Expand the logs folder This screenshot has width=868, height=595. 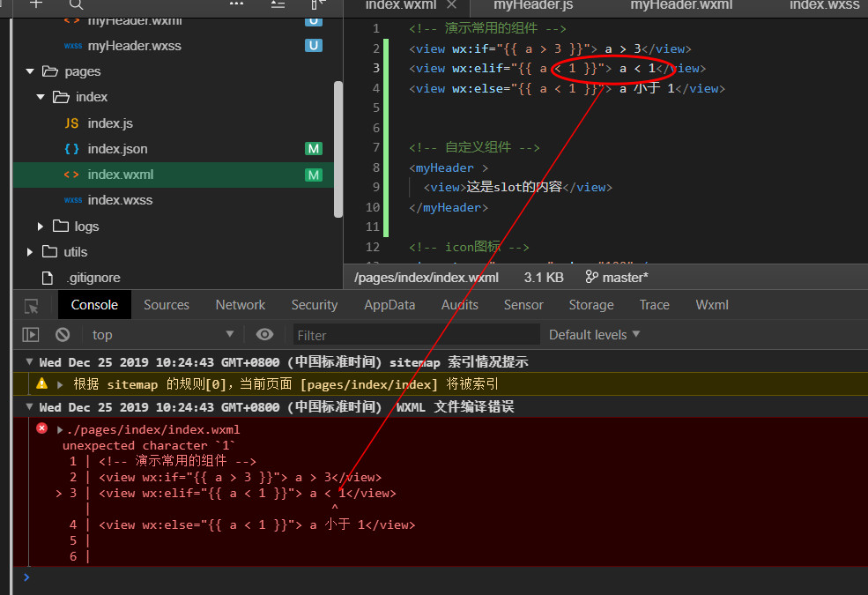point(40,227)
